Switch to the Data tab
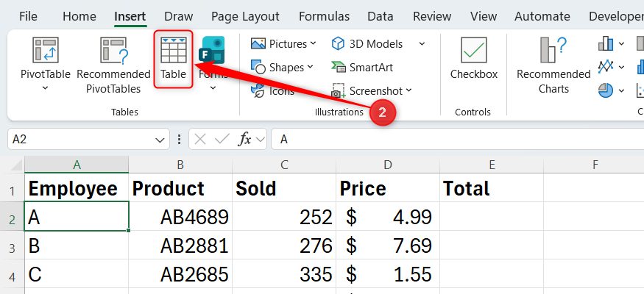 380,16
